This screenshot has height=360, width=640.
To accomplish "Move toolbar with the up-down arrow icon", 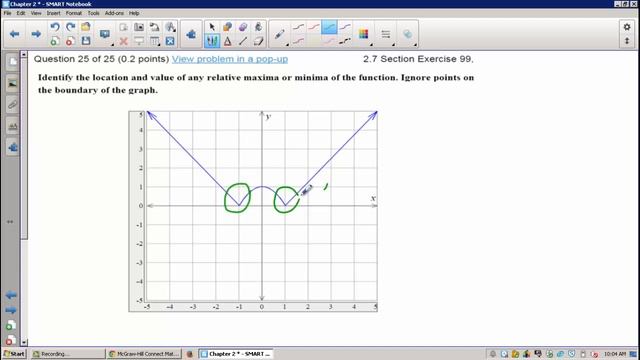I will coord(627,41).
